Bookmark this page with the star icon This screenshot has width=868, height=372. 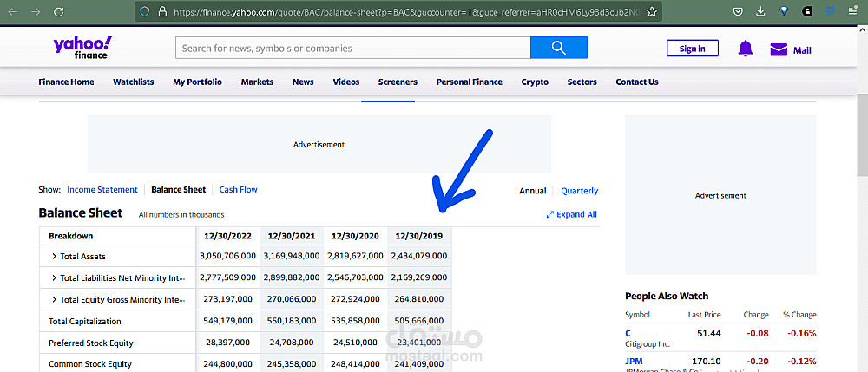pos(652,11)
